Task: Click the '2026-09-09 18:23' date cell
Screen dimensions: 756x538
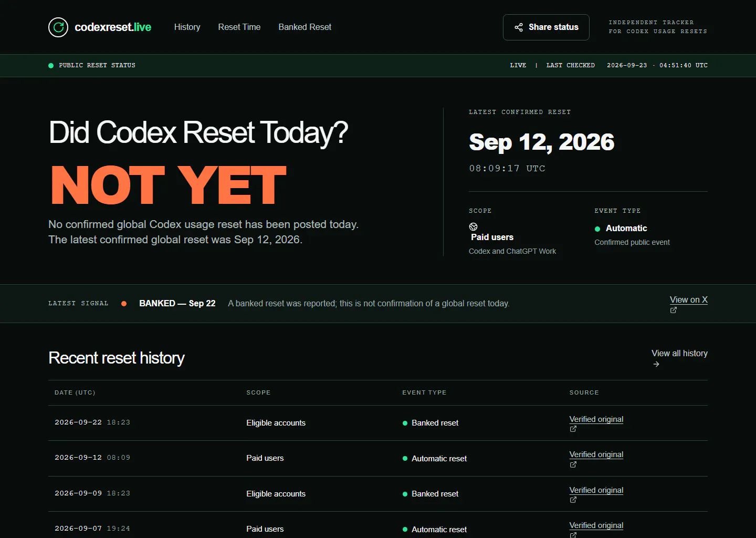Action: [x=92, y=493]
